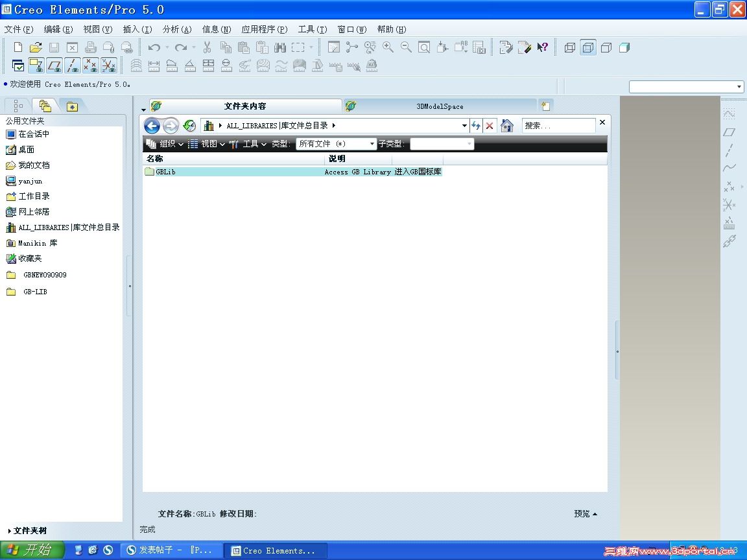
Task: Open the GB-LIB folder shortcut
Action: pyautogui.click(x=27, y=292)
